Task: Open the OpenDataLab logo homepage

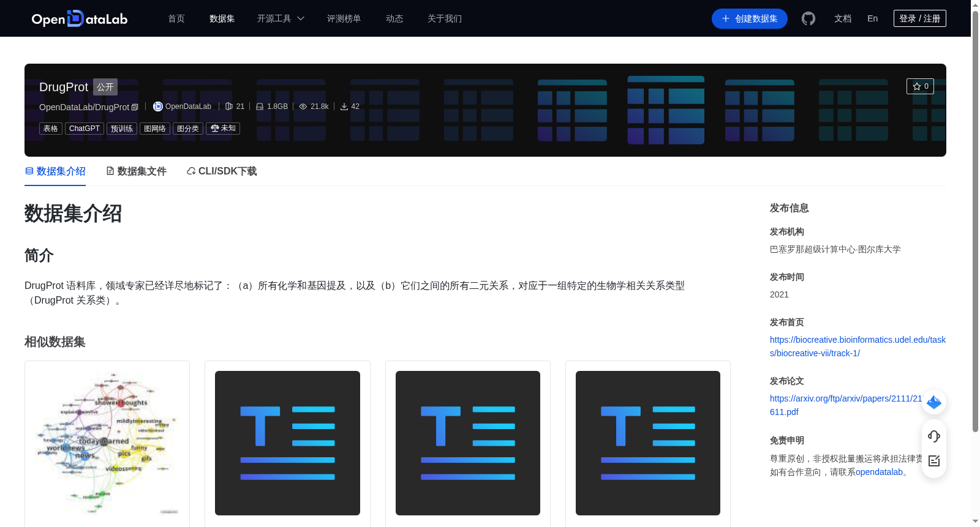Action: click(x=80, y=18)
